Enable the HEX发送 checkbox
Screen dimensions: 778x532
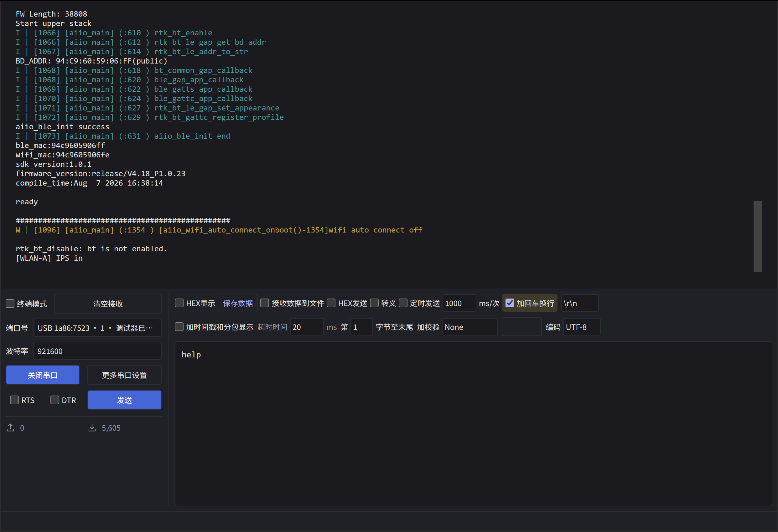click(x=331, y=303)
